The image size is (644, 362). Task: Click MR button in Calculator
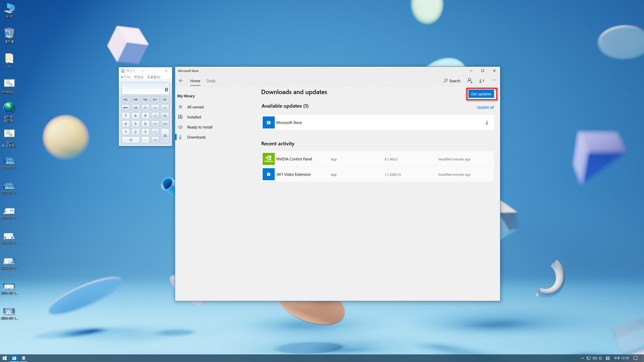(x=135, y=99)
